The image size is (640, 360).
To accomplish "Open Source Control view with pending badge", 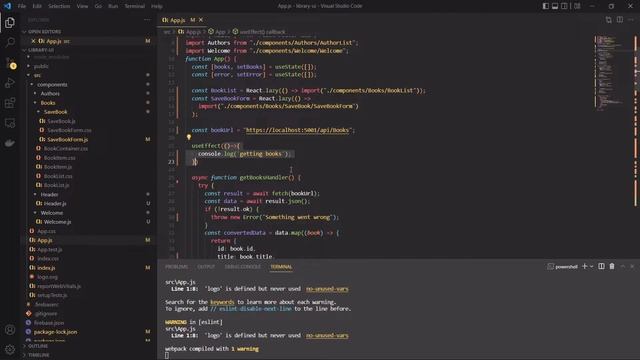I will (x=10, y=63).
